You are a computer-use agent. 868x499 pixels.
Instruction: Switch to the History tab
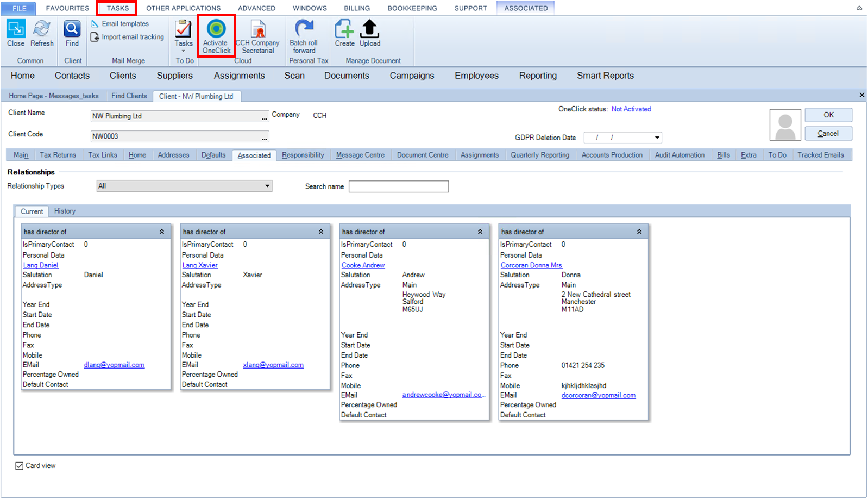click(65, 211)
